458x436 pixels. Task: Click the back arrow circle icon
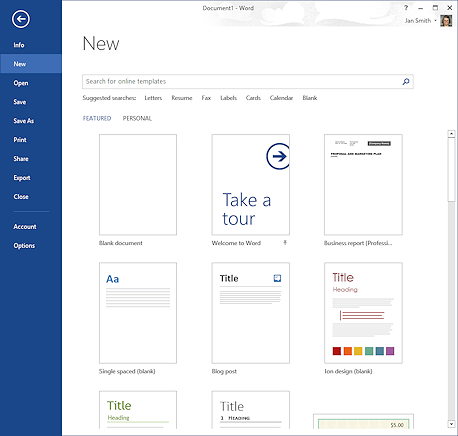tap(21, 19)
